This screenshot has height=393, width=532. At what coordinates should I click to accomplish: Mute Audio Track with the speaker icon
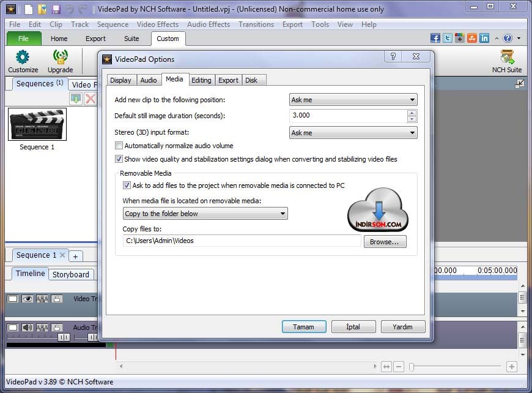[27, 327]
